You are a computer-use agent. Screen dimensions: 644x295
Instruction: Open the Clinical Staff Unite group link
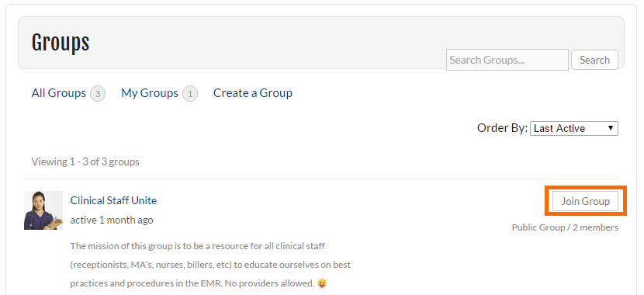click(x=113, y=200)
